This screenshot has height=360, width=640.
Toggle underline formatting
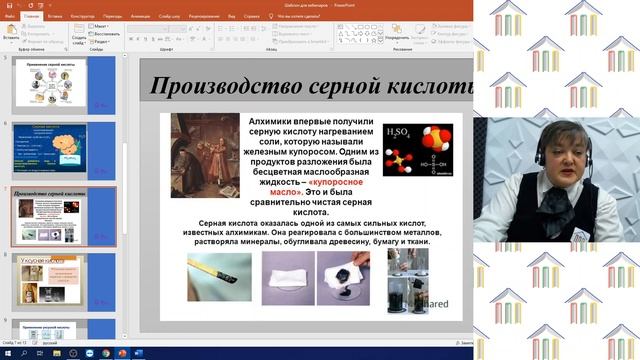tap(145, 39)
